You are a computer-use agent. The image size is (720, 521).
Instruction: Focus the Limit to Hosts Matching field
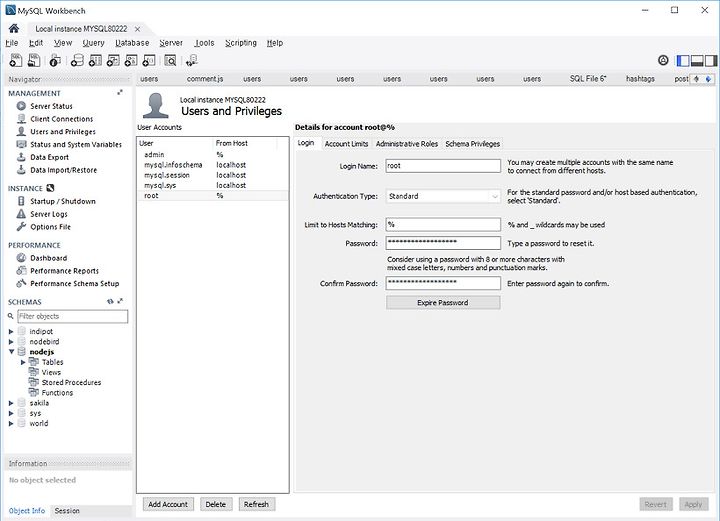[x=443, y=224]
